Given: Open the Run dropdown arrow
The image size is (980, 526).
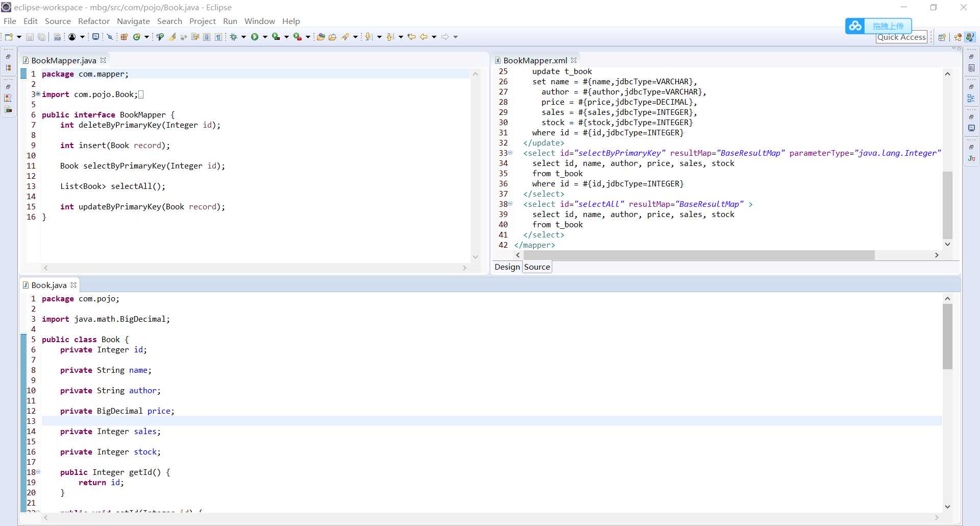Looking at the screenshot, I should (x=265, y=37).
